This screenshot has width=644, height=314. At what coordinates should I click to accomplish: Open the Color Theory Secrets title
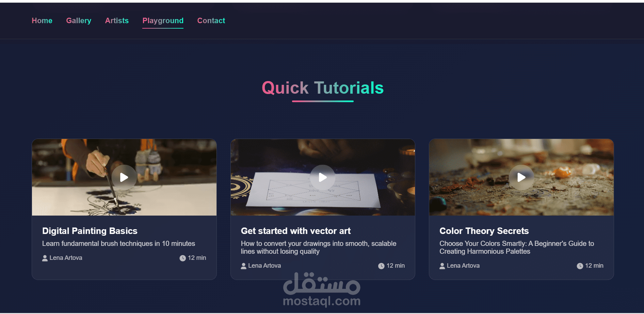tap(484, 231)
